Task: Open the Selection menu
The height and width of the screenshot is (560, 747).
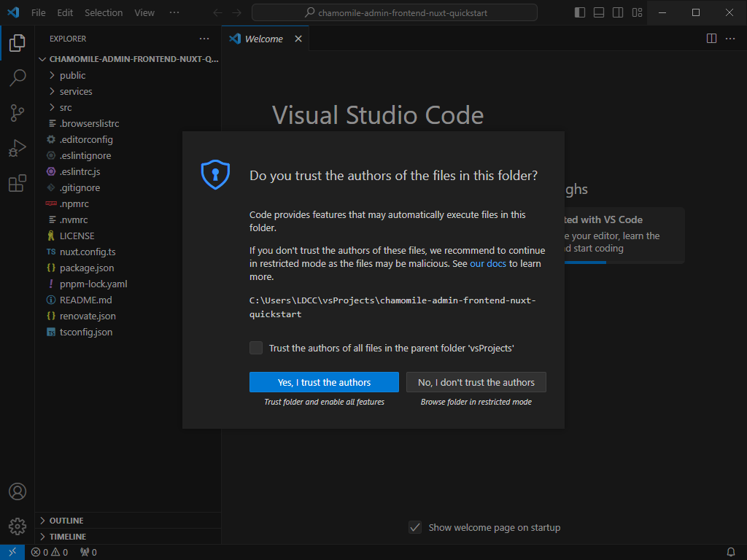Action: [104, 13]
